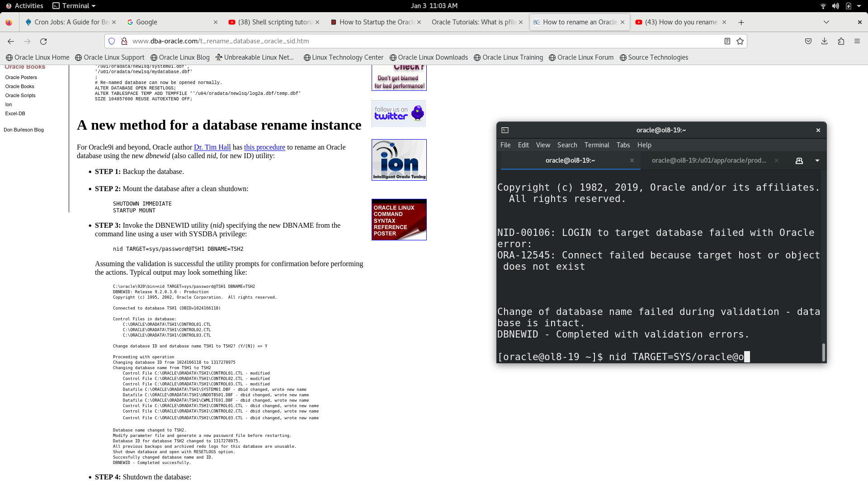Open new terminal tab icon button

point(799,160)
